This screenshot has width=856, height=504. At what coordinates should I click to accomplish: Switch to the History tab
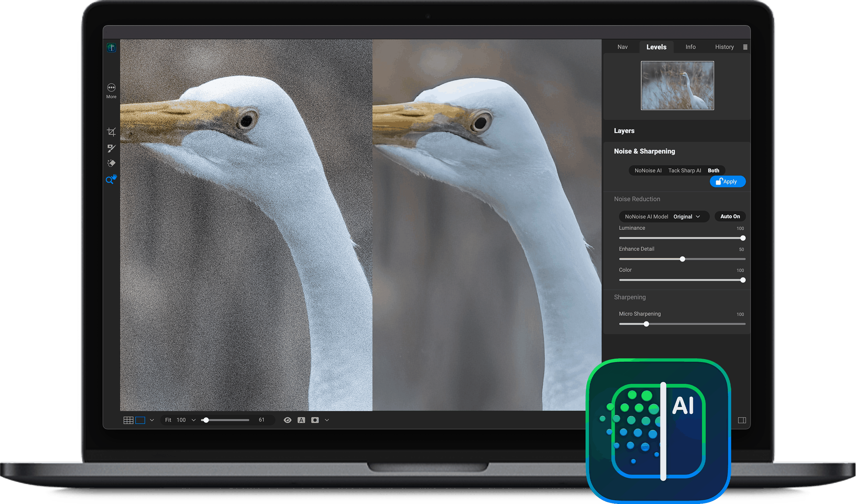tap(724, 47)
